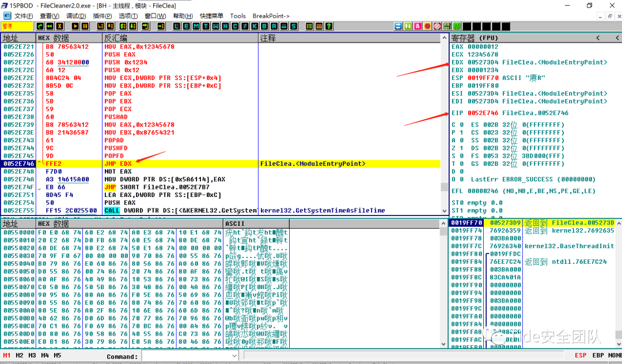Click the Step into toolbar icon
The height and width of the screenshot is (364, 622).
101,26
